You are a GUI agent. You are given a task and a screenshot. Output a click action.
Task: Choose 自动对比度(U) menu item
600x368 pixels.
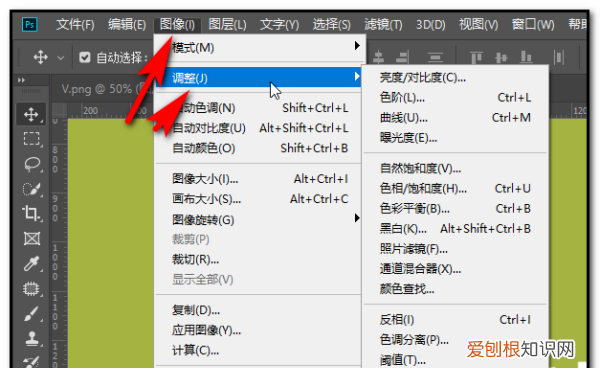pos(258,128)
